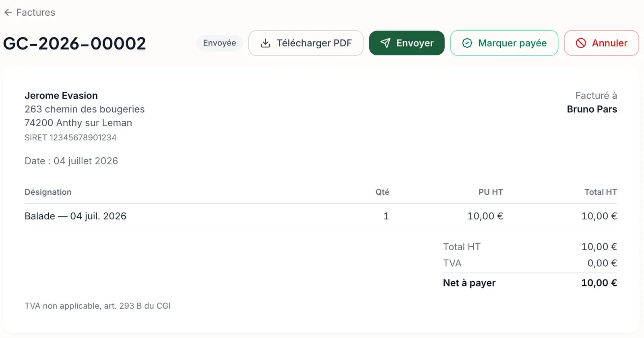Click the download icon in Télécharger PDF

pos(265,43)
